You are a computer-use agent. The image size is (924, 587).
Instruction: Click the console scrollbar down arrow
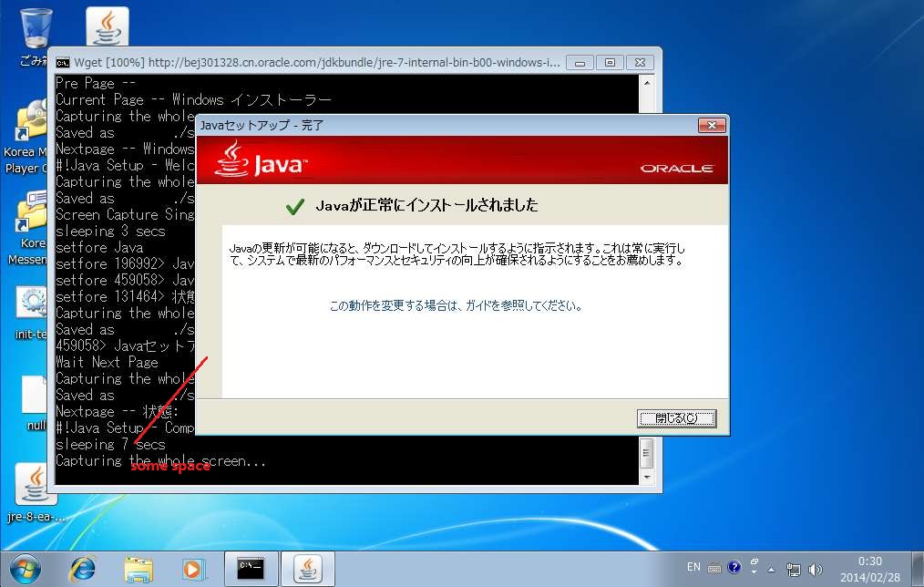[646, 477]
